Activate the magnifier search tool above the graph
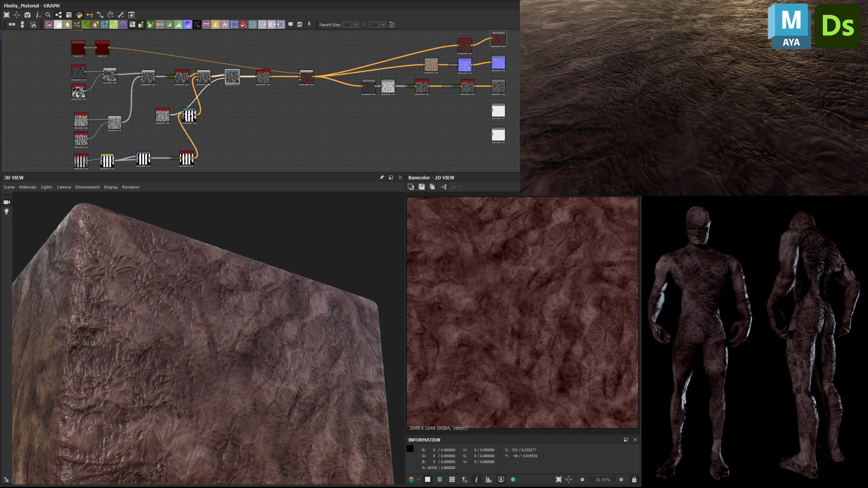Viewport: 868px width, 488px height. pos(47,15)
